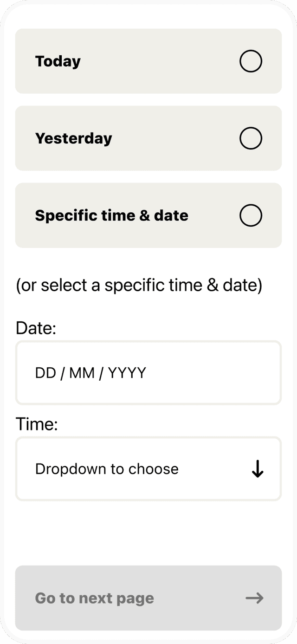The height and width of the screenshot is (644, 297).
Task: Click the "Go to next page" text label
Action: [94, 598]
